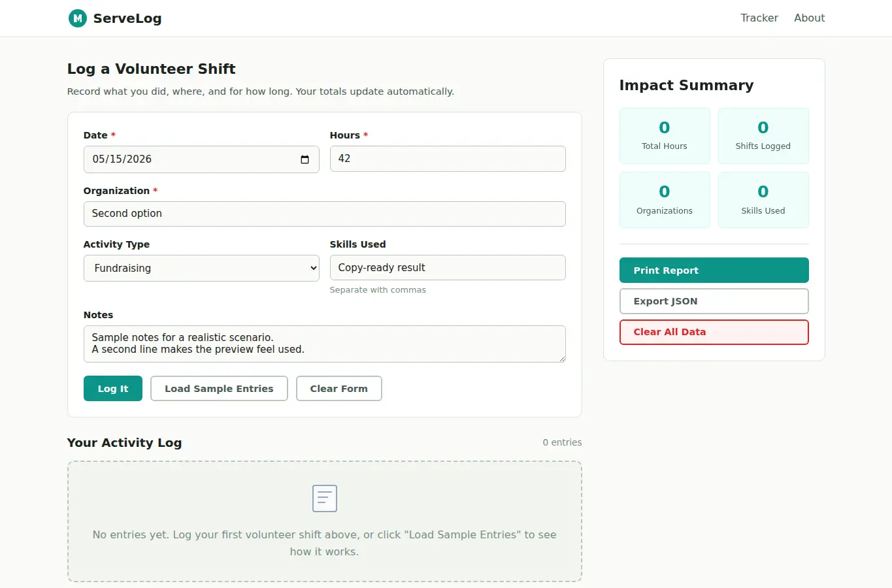Click the Activity Type label
Image resolution: width=892 pixels, height=588 pixels.
coord(116,244)
